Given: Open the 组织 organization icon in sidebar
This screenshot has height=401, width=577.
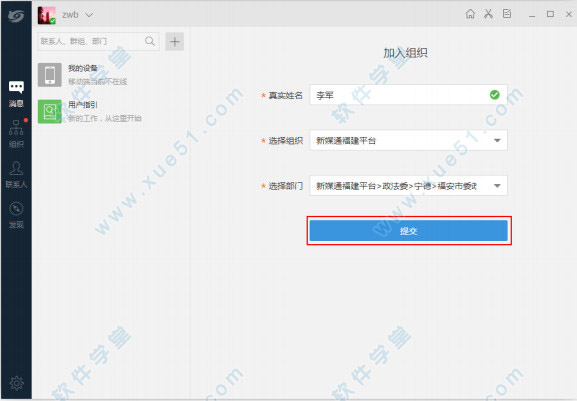Looking at the screenshot, I should pos(16,134).
